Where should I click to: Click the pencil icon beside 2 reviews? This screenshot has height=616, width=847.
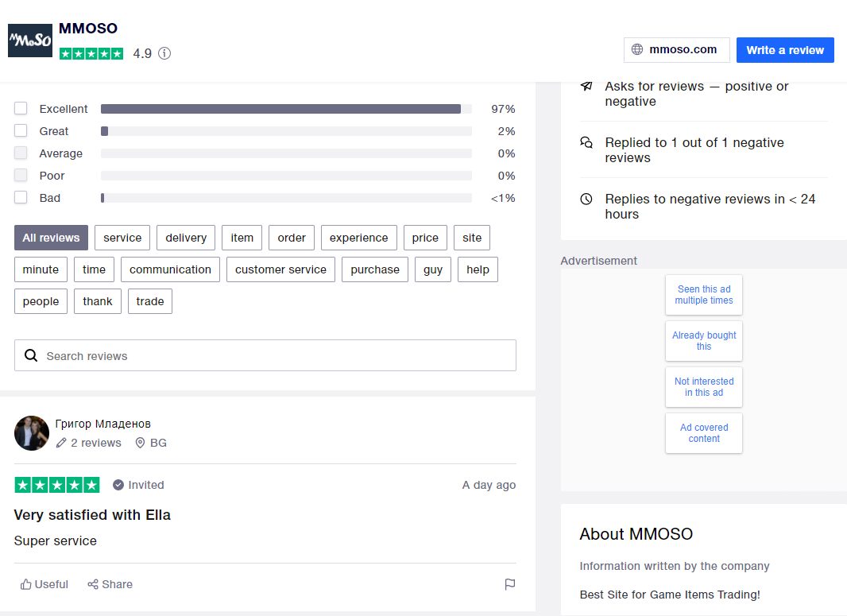(62, 443)
